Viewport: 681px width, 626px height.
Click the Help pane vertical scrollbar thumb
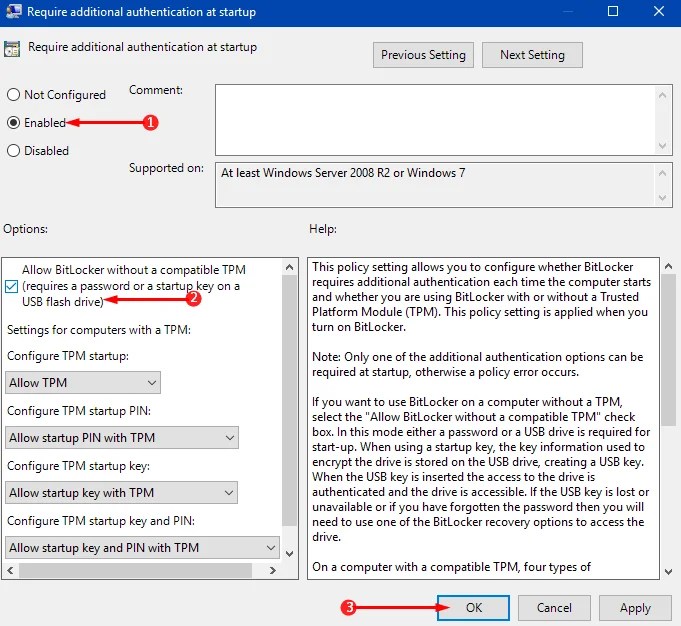coord(668,350)
